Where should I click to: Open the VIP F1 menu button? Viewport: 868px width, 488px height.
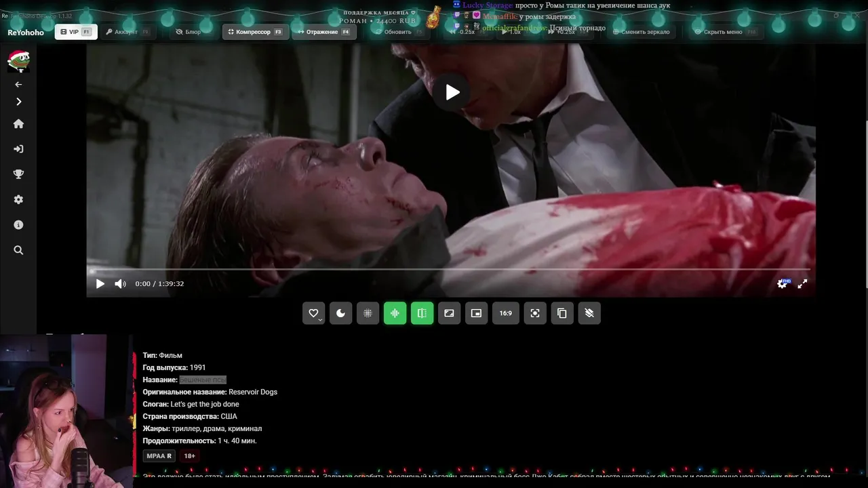76,32
